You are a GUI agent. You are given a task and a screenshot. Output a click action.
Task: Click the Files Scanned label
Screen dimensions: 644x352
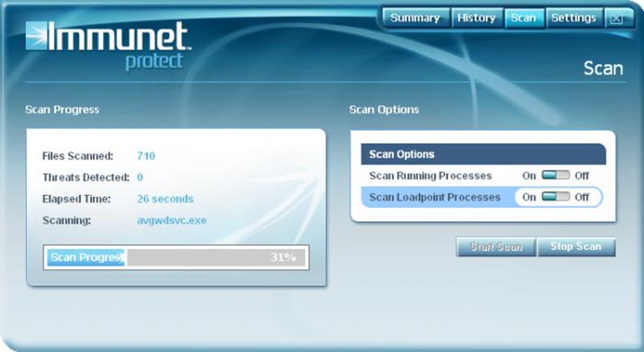point(78,156)
